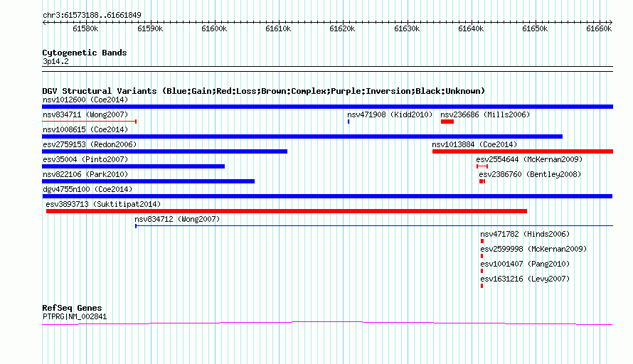
Task: Click the red esv2599998 marker
Action: pyautogui.click(x=482, y=256)
